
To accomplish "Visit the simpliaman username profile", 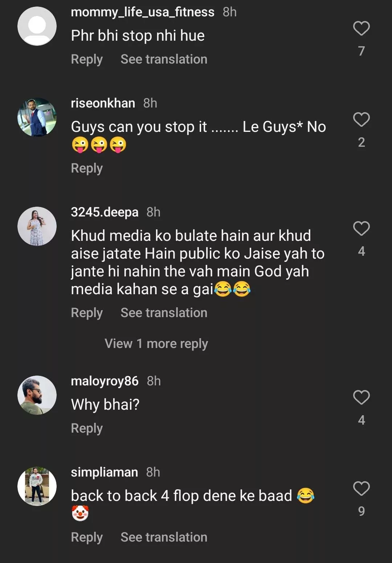I will tap(105, 472).
